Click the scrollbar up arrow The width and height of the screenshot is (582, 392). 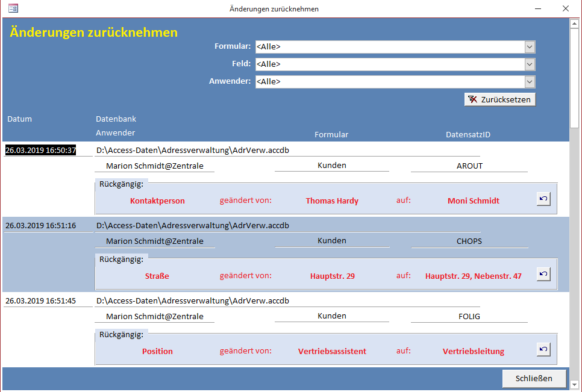[574, 23]
